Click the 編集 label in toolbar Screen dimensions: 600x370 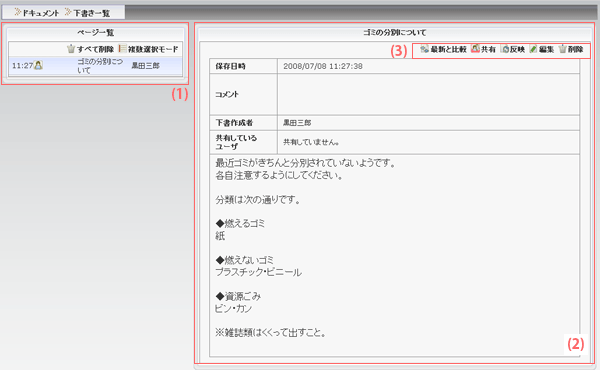pos(546,49)
